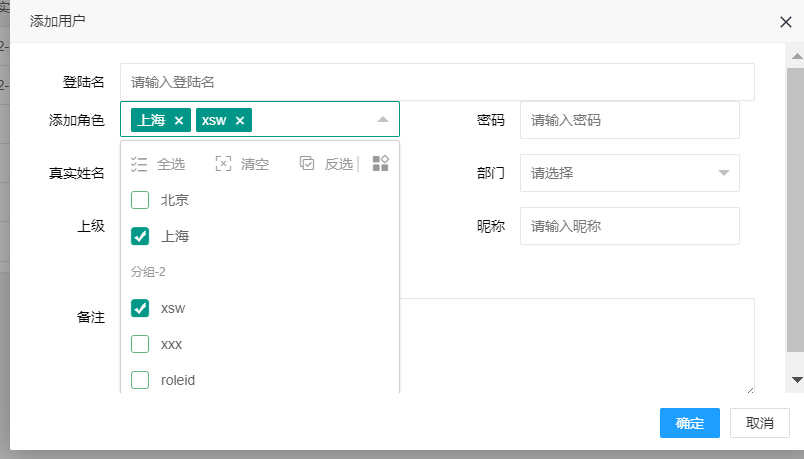Click the grid layout icon in dropdown toolbar
The height and width of the screenshot is (459, 804).
click(380, 164)
